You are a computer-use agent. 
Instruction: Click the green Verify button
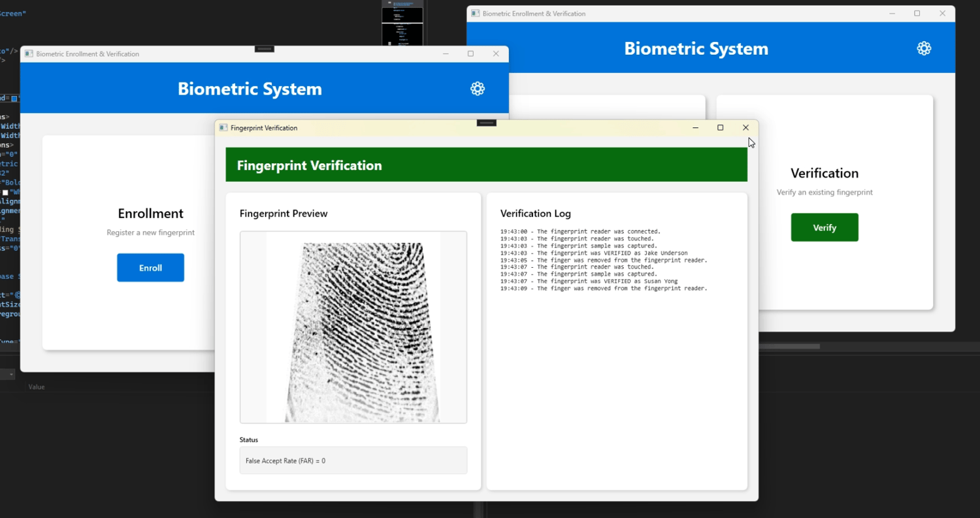825,227
